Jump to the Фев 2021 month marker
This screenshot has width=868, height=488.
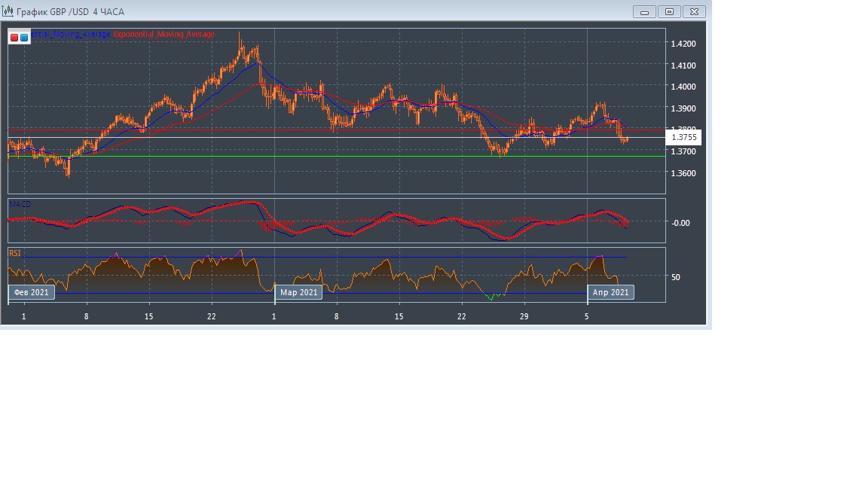coord(31,292)
